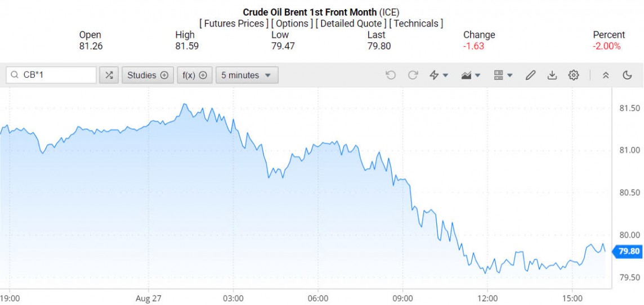Select the pencil drawing tool

(530, 75)
